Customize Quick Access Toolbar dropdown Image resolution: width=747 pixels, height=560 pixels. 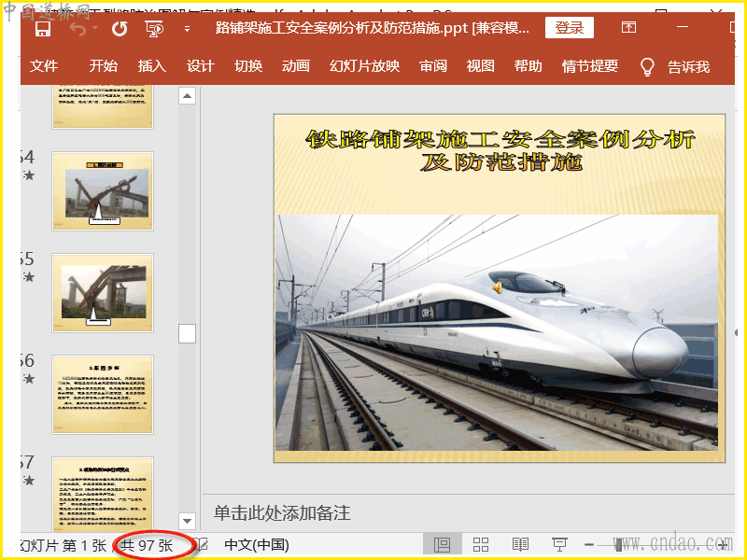click(188, 30)
